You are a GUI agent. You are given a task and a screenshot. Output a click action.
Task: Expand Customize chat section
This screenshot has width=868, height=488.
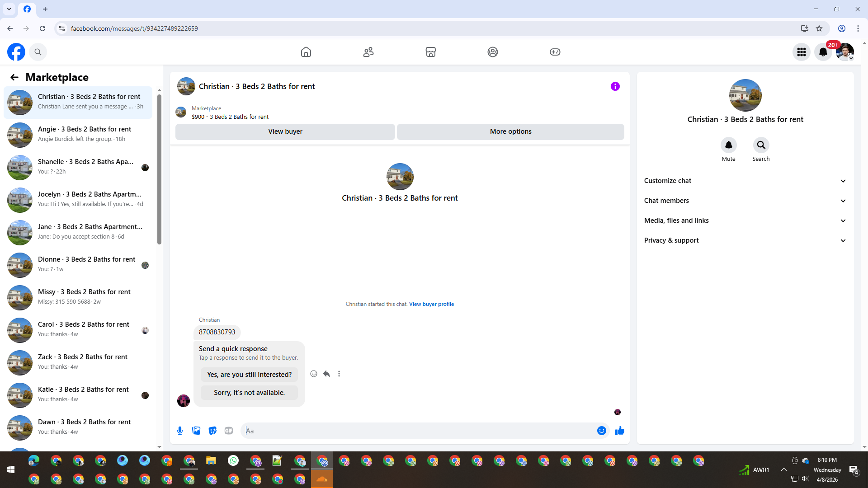tap(745, 181)
